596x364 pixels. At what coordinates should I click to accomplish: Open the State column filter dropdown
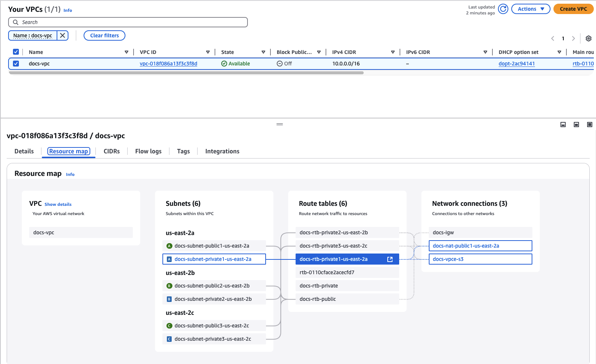[263, 52]
